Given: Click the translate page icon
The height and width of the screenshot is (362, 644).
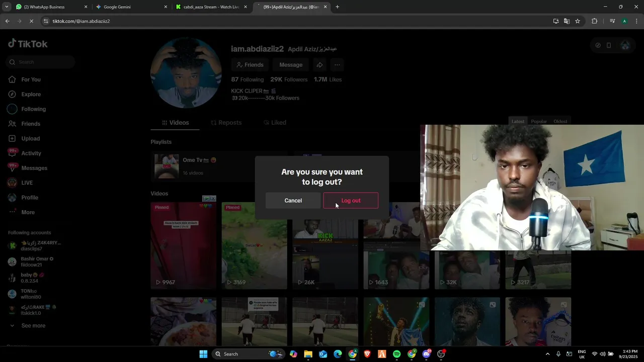Looking at the screenshot, I should click(567, 21).
